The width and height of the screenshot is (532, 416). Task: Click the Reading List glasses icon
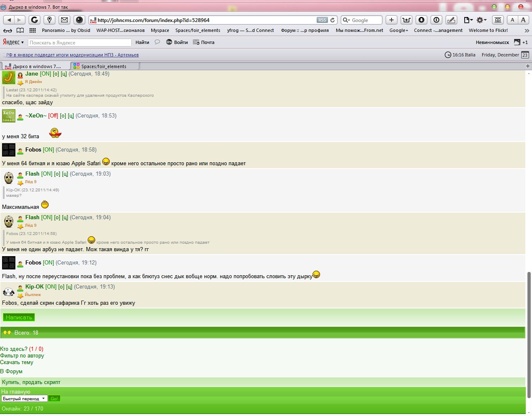(7, 30)
